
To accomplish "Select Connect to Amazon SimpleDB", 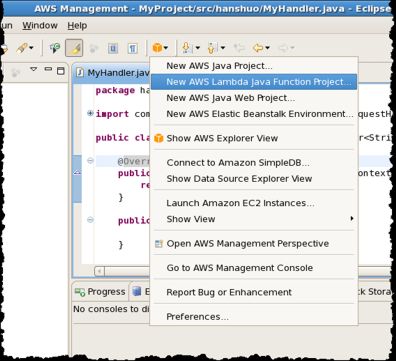I will 254,163.
